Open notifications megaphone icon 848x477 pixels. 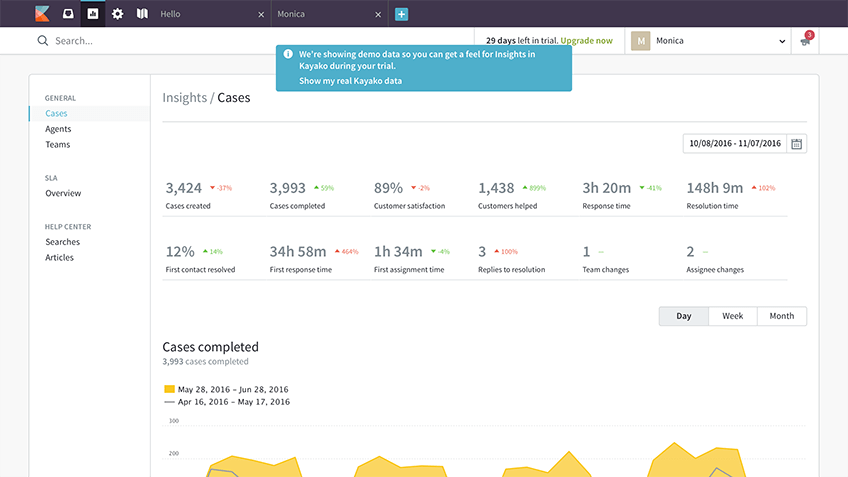[806, 40]
